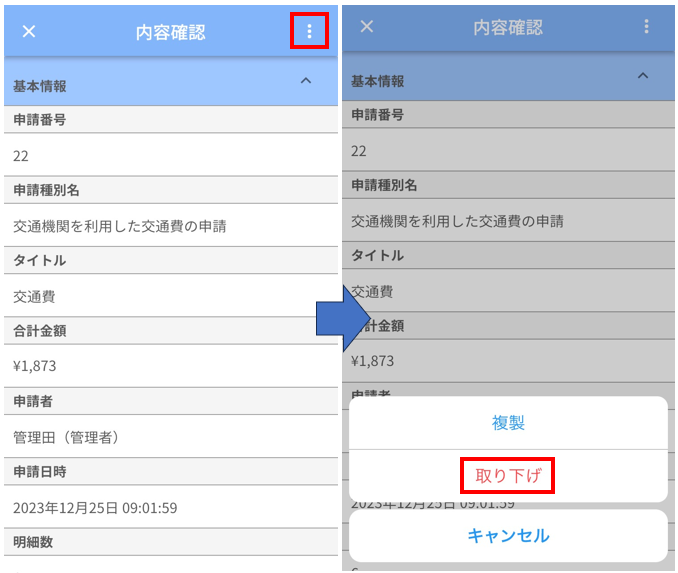Tap the ¥1,873 amount on the left screen
This screenshot has height=573, width=678.
click(35, 366)
